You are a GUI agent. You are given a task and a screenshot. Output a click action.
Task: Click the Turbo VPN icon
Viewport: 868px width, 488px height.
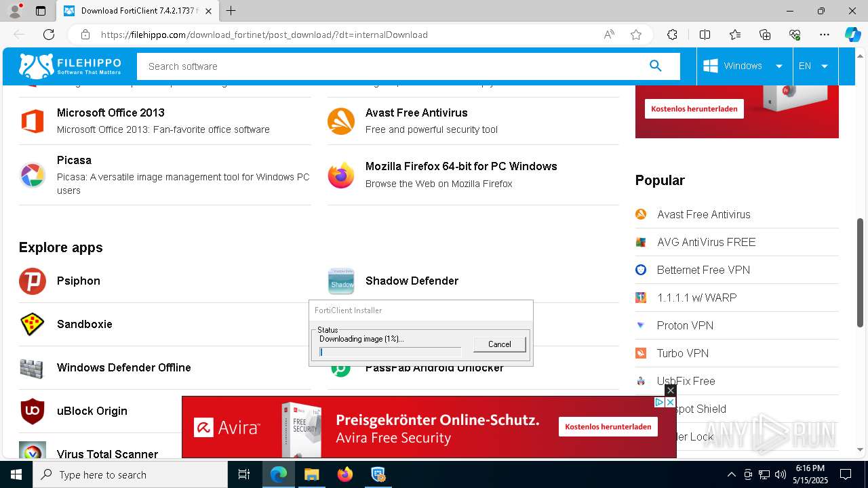tap(641, 353)
